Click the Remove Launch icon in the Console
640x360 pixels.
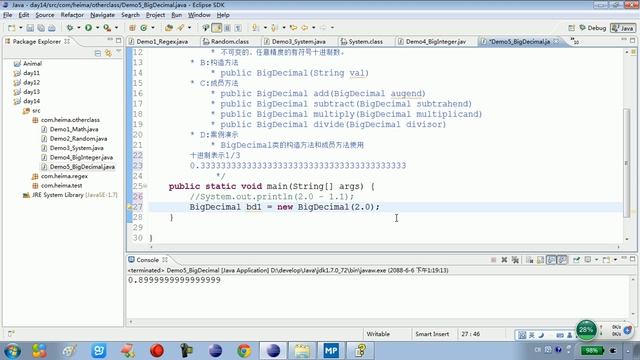(x=504, y=260)
